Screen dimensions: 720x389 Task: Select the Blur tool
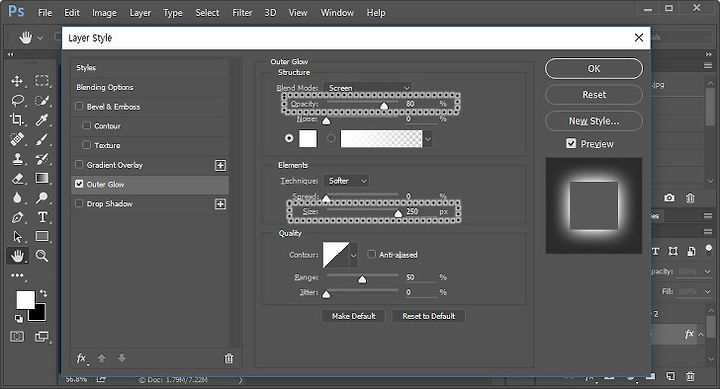[x=17, y=197]
